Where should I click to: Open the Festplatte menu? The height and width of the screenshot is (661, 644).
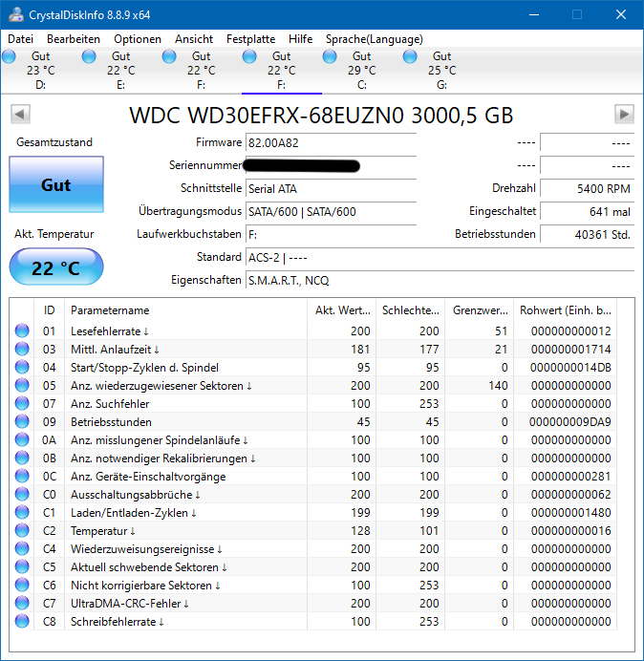coord(250,39)
